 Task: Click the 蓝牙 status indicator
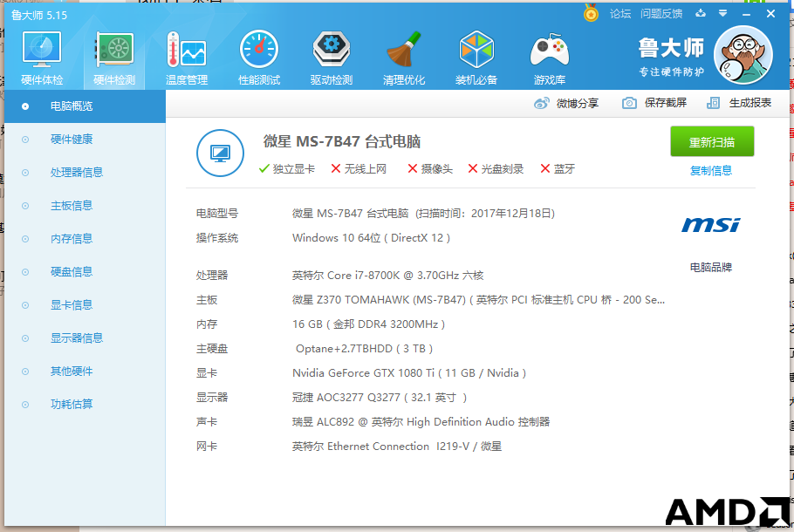[x=558, y=169]
